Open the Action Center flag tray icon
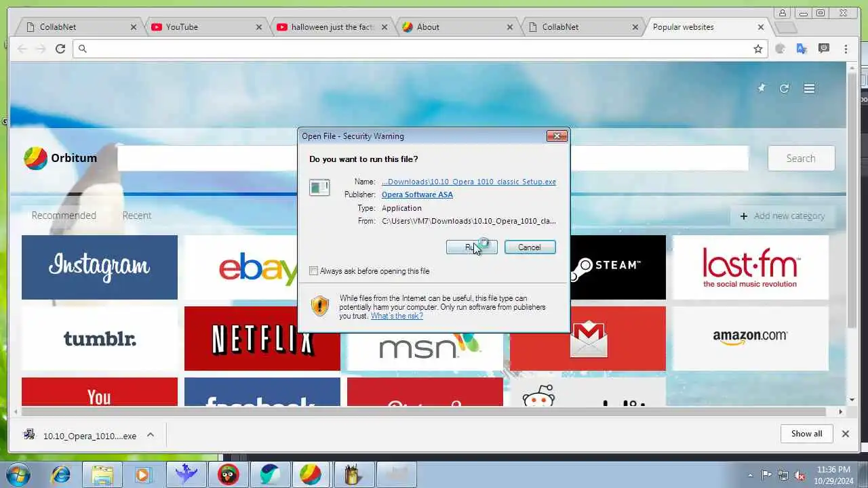This screenshot has height=488, width=868. [x=766, y=475]
